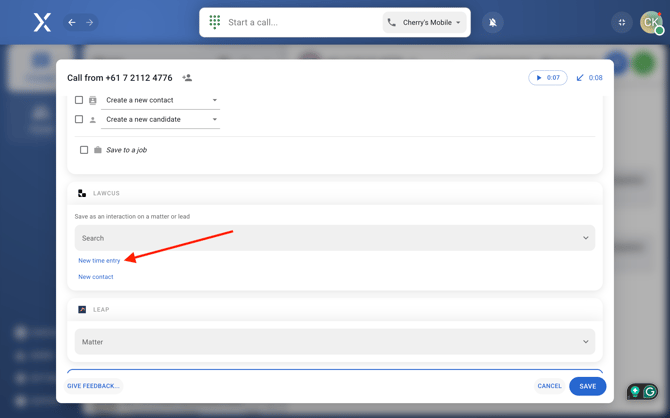Click the X logo in the top left

tap(42, 22)
